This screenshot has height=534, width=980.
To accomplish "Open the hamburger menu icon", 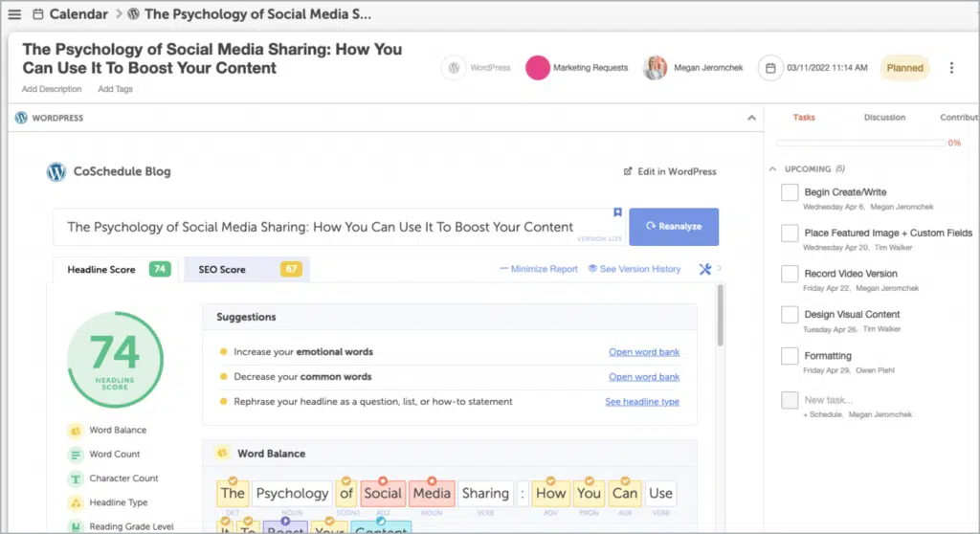I will [14, 14].
